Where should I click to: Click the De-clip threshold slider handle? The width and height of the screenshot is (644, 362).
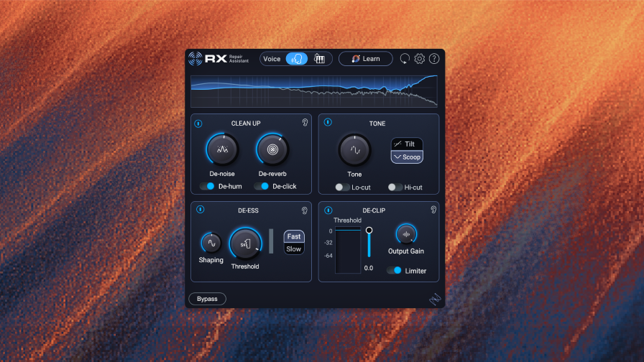click(369, 231)
